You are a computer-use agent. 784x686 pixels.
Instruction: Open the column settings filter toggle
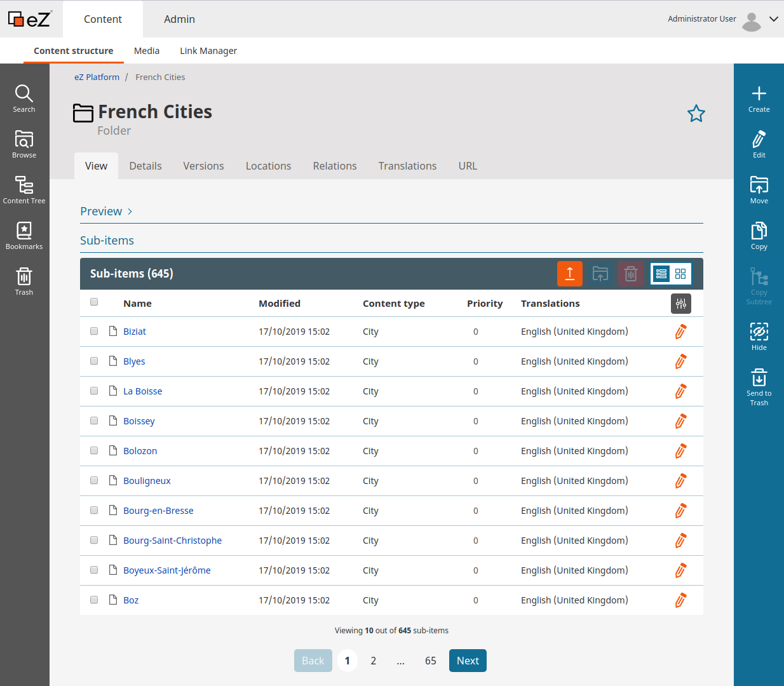click(680, 304)
